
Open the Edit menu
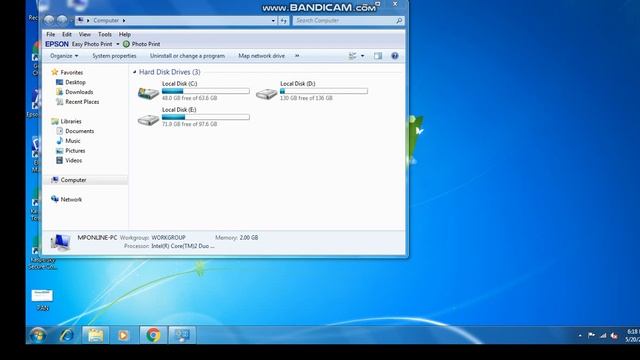point(67,34)
